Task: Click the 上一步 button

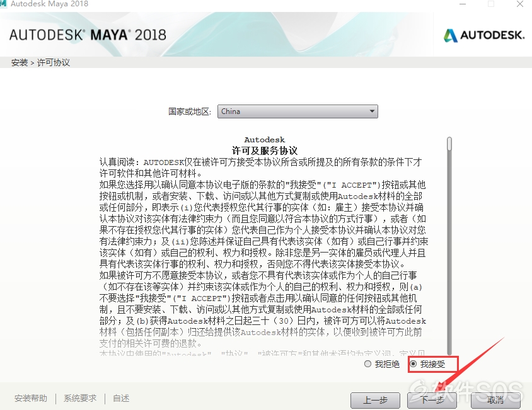Action: tap(375, 400)
